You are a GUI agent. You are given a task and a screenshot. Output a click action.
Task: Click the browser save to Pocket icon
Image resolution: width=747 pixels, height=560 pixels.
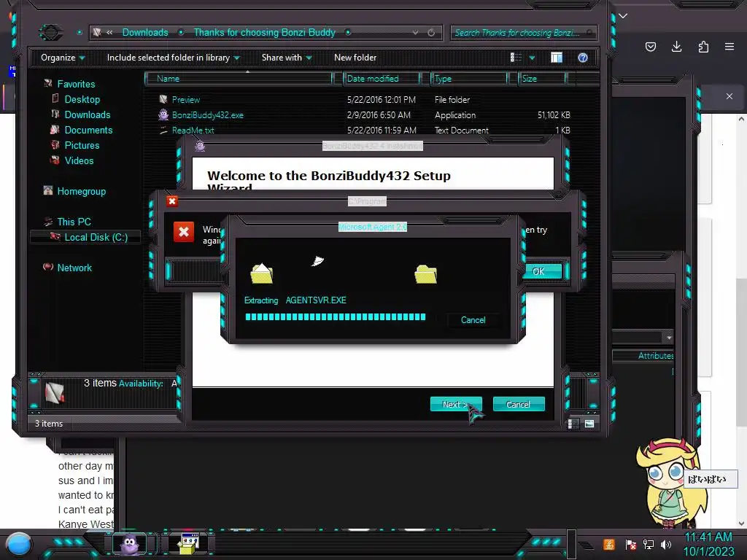coord(650,47)
